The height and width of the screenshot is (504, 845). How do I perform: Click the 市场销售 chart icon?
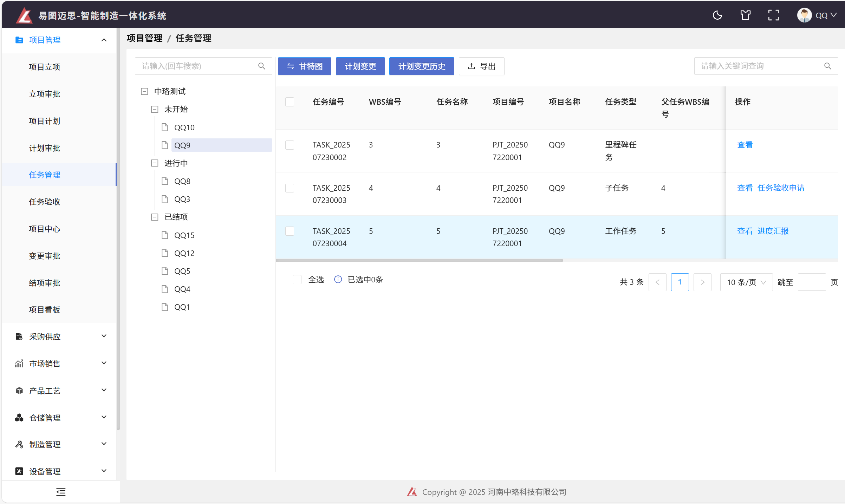(x=19, y=364)
